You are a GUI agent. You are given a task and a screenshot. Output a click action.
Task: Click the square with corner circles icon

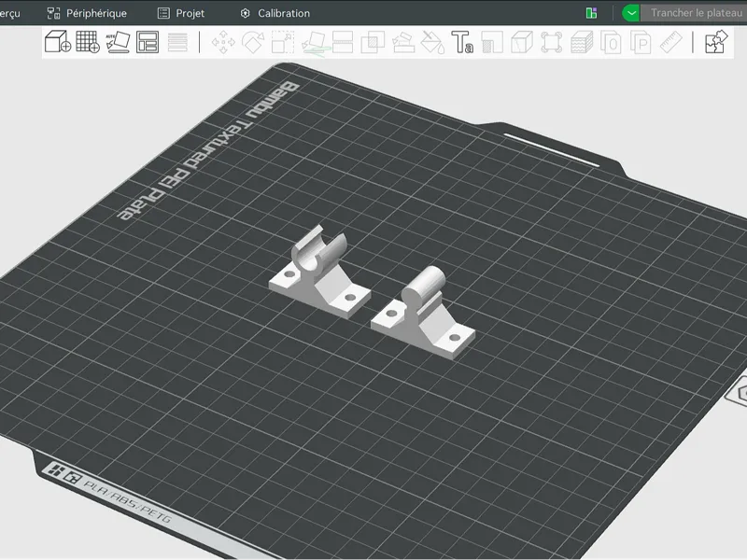[551, 42]
